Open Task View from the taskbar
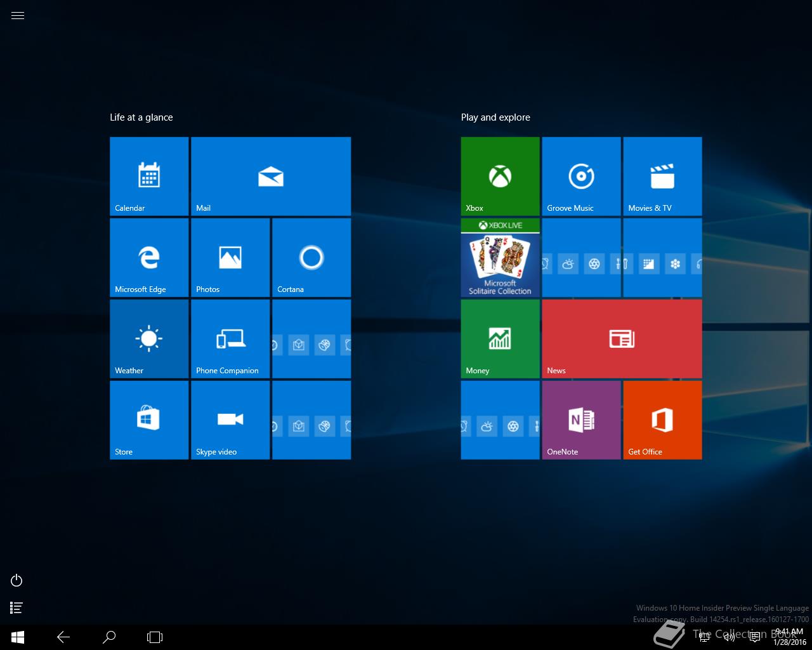The image size is (812, 650). [155, 637]
